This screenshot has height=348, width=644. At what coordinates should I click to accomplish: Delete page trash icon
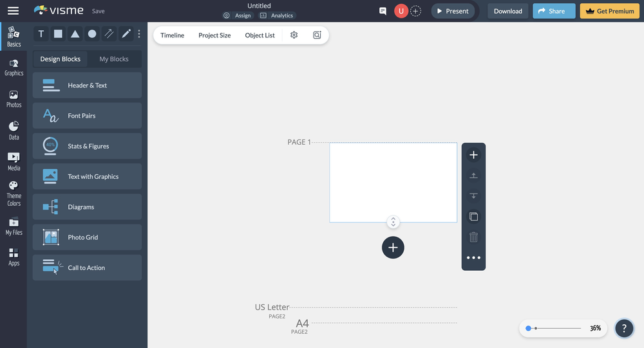[x=473, y=237]
